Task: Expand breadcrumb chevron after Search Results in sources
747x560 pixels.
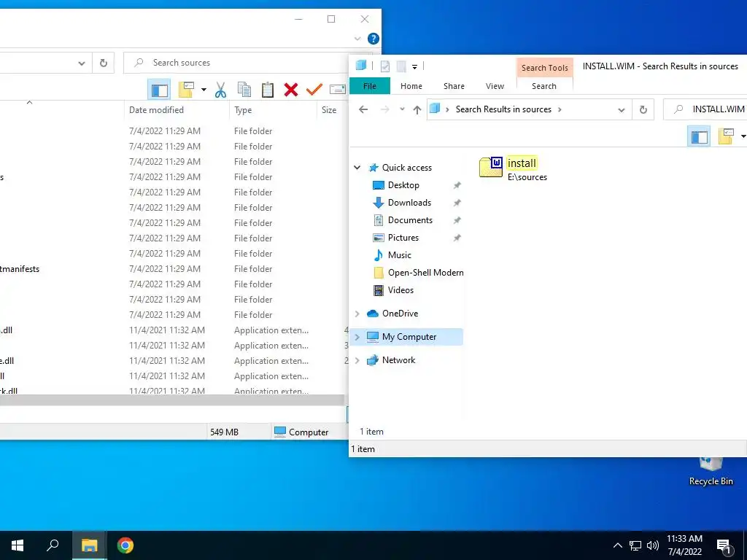Action: 560,109
